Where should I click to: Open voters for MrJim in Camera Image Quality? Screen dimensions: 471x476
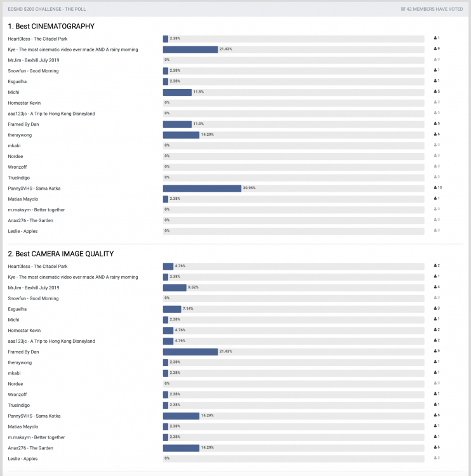pyautogui.click(x=437, y=288)
